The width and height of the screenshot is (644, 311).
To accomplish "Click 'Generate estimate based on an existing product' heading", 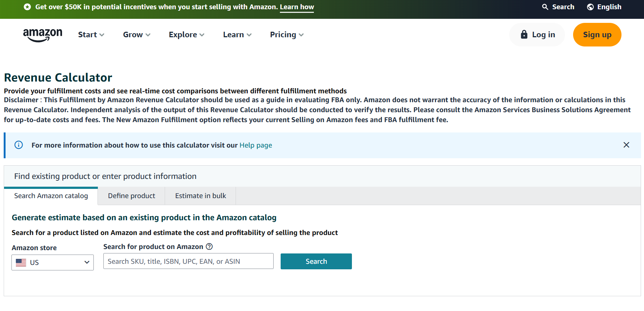I will (144, 218).
